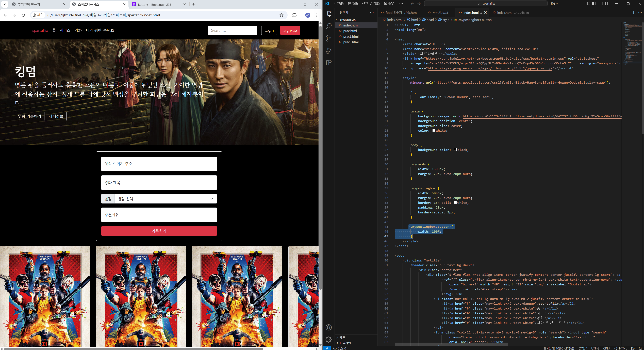Click the Login button on the webpage
Screen dimensions: 644x350
[269, 30]
